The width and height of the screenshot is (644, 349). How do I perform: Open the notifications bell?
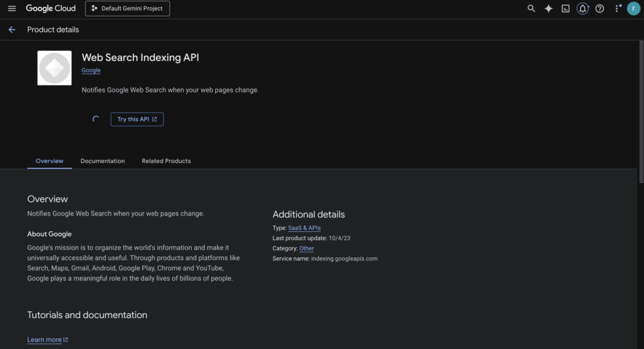582,9
